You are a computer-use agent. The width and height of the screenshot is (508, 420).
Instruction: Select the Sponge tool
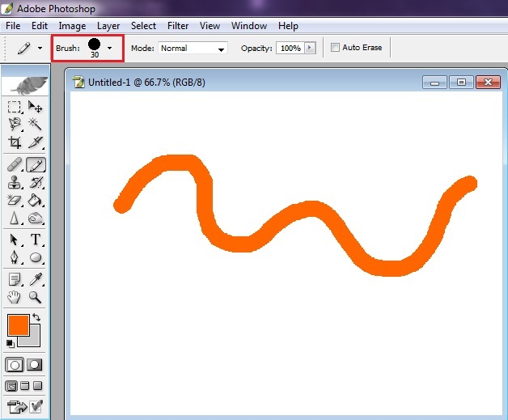pos(35,218)
